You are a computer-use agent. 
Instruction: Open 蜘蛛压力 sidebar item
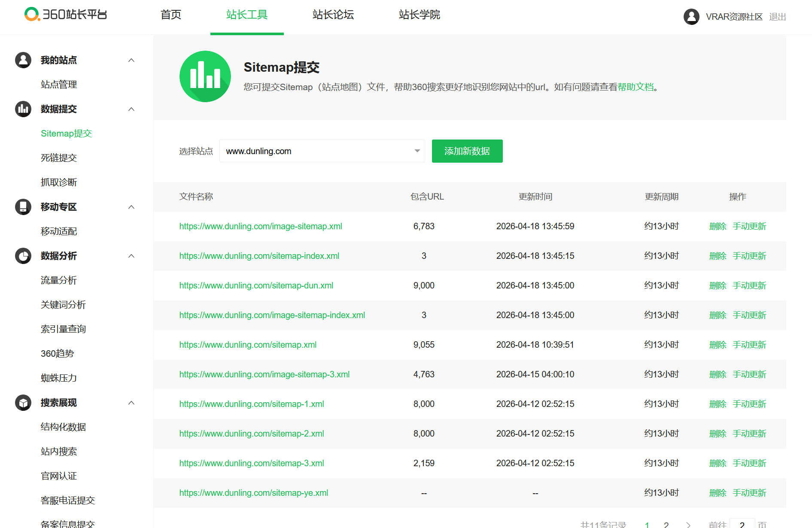59,378
